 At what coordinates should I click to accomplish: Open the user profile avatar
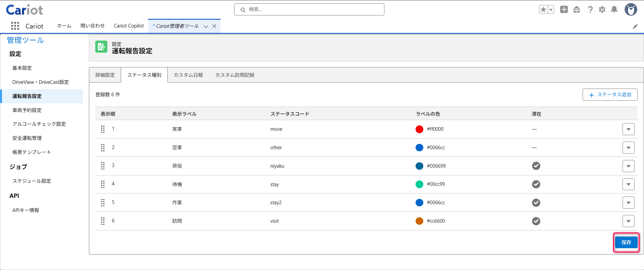point(631,9)
